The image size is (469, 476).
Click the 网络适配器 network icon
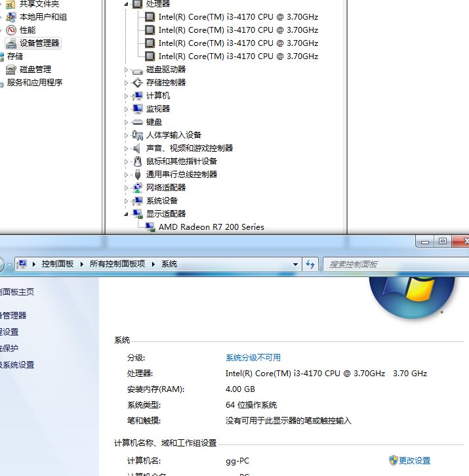pyautogui.click(x=138, y=188)
